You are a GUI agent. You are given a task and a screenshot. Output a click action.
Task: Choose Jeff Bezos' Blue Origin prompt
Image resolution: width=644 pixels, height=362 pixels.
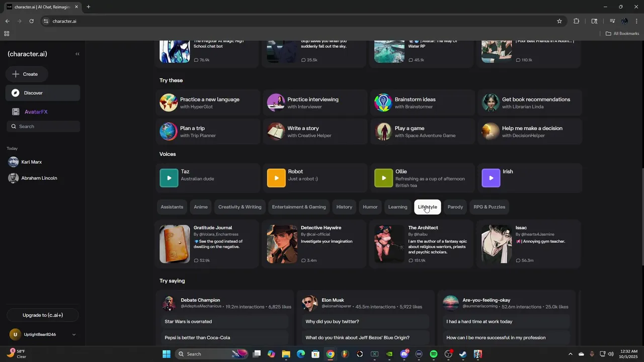365,338
